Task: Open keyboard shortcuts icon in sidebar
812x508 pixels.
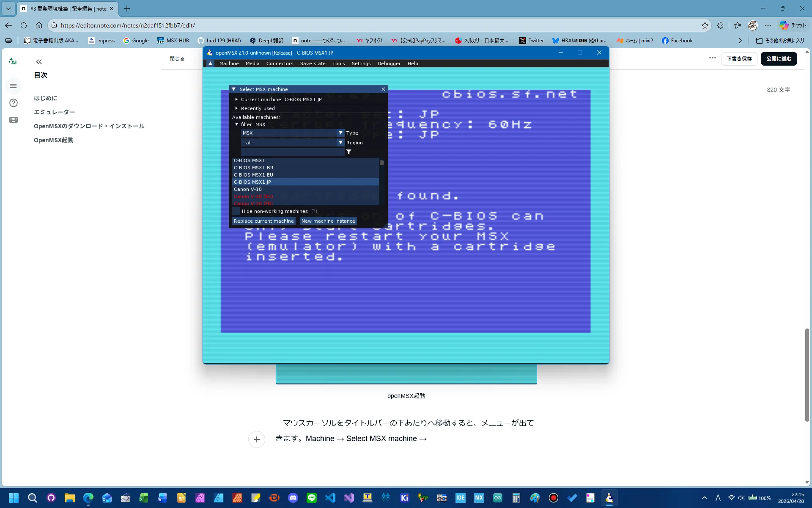Action: (14, 120)
